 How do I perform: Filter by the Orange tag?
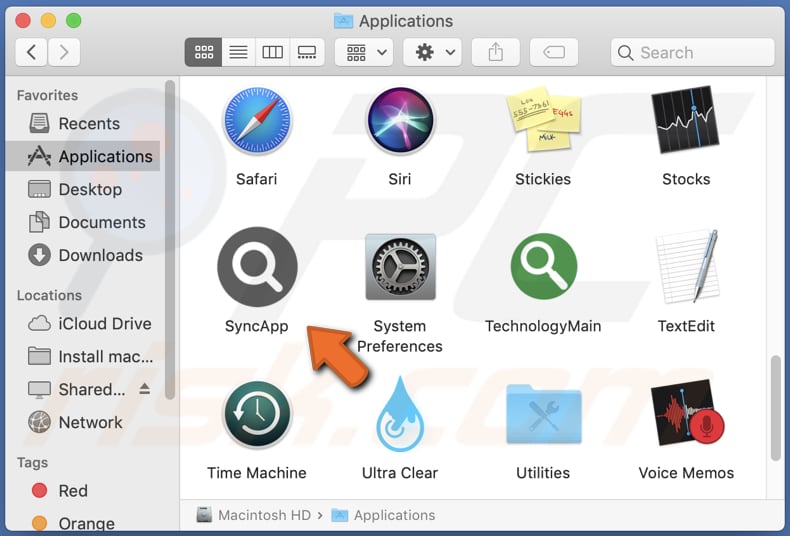(83, 523)
